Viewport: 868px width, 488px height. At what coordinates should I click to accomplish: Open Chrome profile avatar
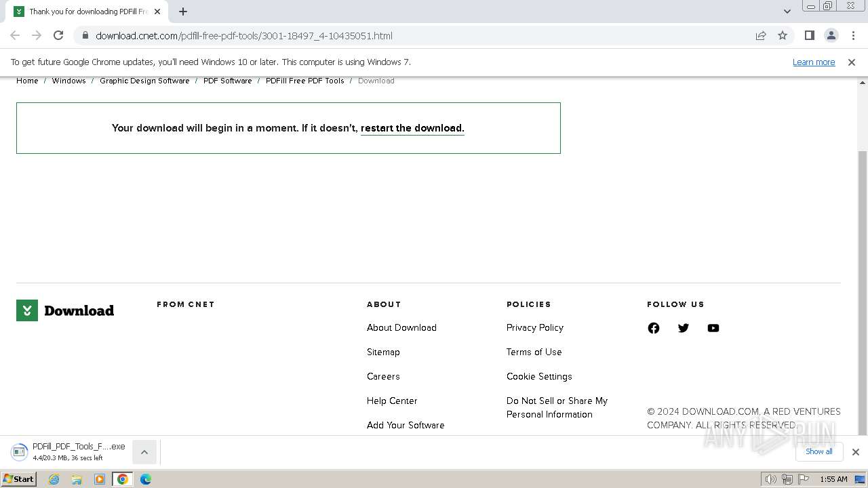click(831, 35)
